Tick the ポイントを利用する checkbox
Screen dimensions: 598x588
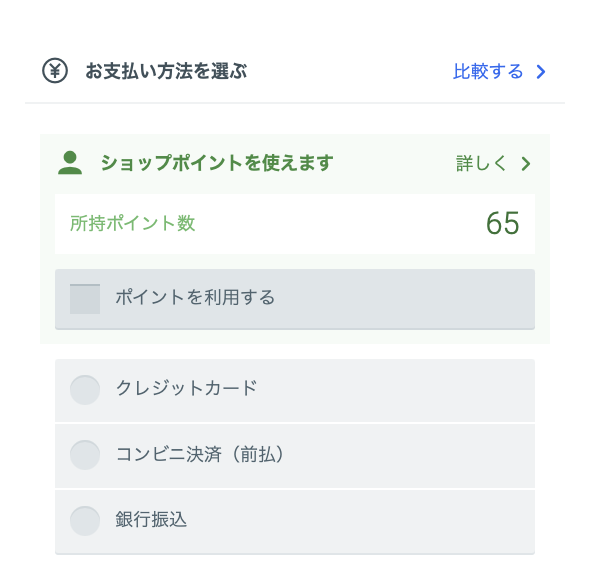85,299
